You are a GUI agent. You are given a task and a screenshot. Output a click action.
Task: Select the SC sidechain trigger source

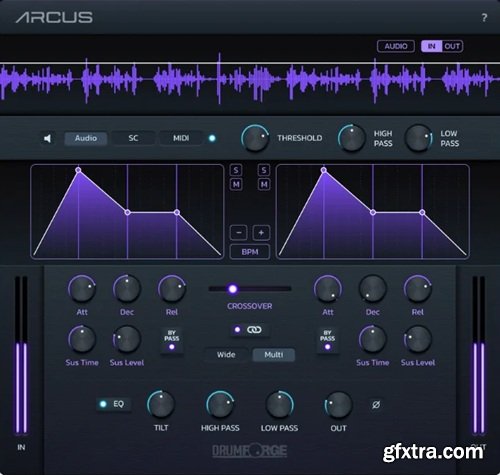coord(133,138)
